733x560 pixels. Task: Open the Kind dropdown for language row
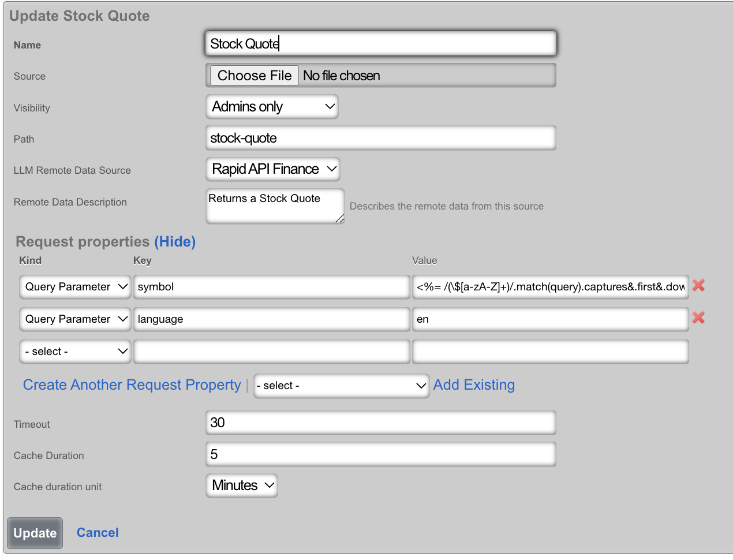click(76, 319)
